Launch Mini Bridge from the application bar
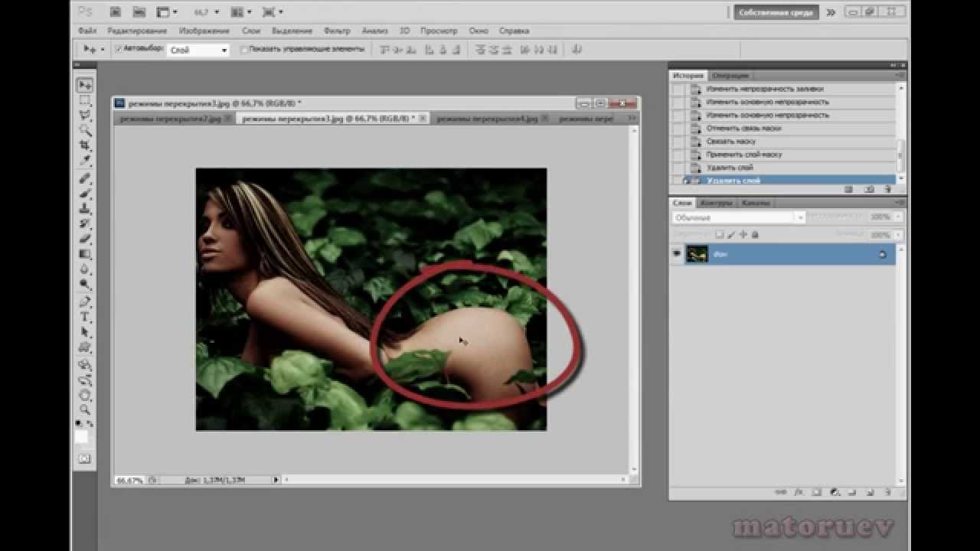Viewport: 980px width, 551px height. [x=139, y=12]
